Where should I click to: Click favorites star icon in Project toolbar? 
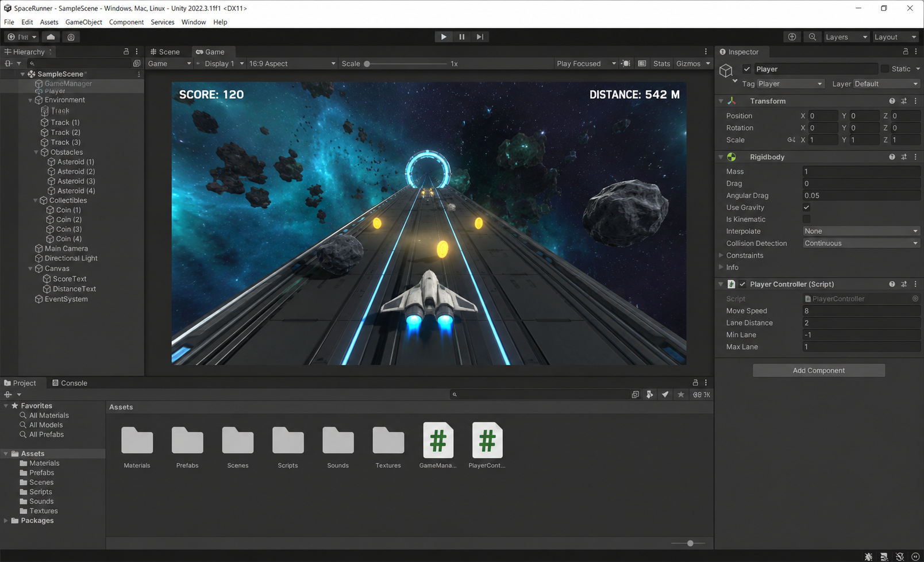(681, 395)
